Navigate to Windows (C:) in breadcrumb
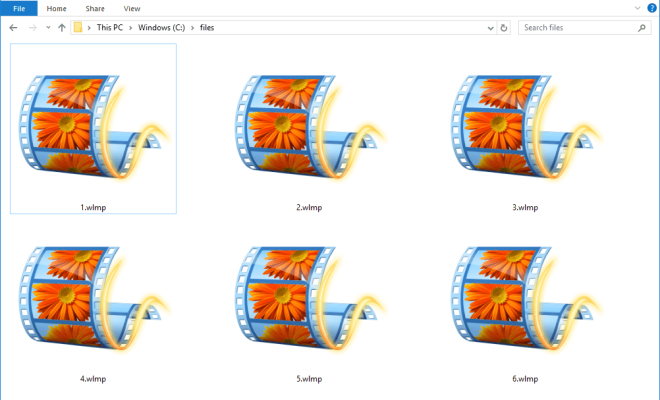This screenshot has width=660, height=400. pos(162,27)
